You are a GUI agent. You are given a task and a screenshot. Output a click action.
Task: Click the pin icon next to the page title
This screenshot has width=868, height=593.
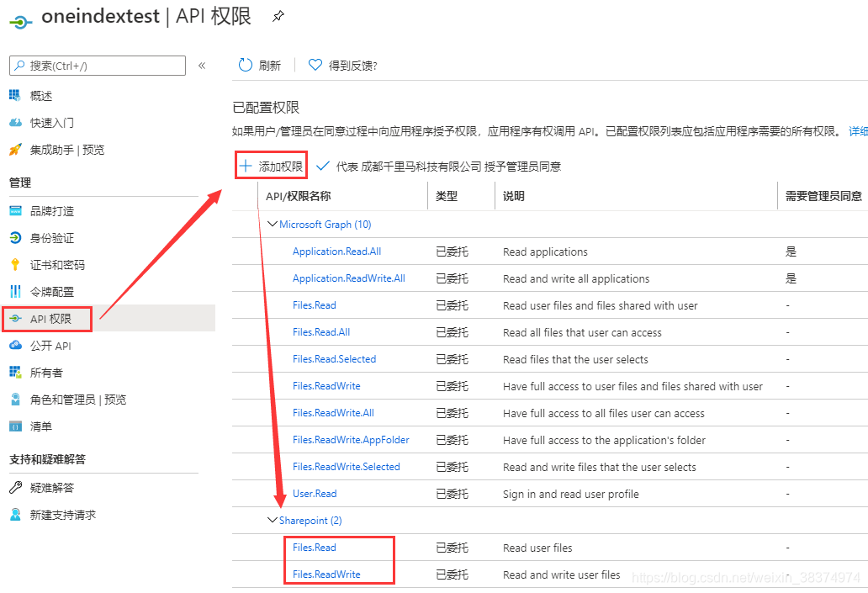(x=278, y=17)
